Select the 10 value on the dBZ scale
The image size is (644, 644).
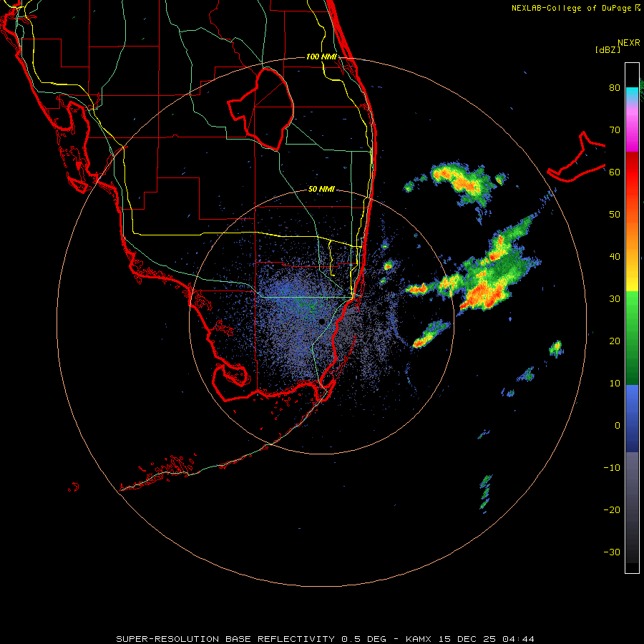pyautogui.click(x=615, y=384)
